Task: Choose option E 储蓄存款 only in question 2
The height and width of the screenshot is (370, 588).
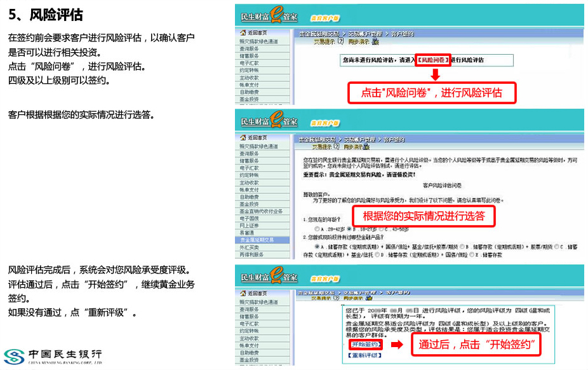Action: pyautogui.click(x=472, y=255)
